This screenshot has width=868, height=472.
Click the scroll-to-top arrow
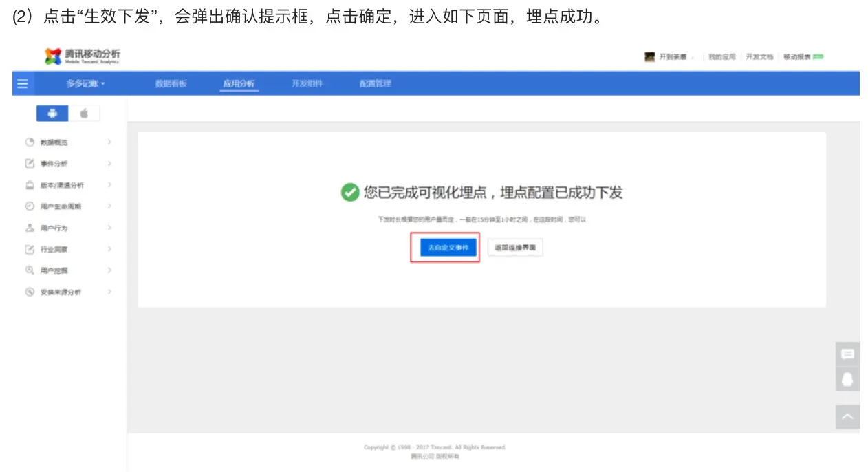pyautogui.click(x=848, y=416)
